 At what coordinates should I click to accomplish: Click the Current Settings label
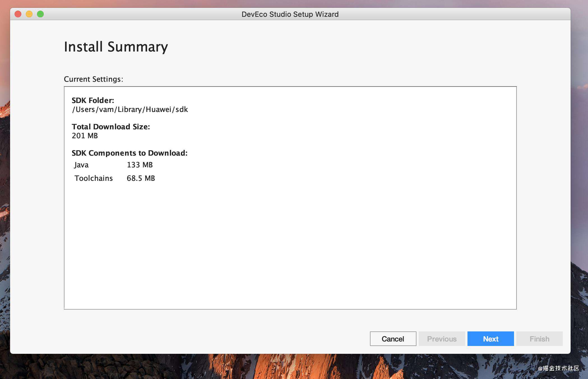(93, 79)
